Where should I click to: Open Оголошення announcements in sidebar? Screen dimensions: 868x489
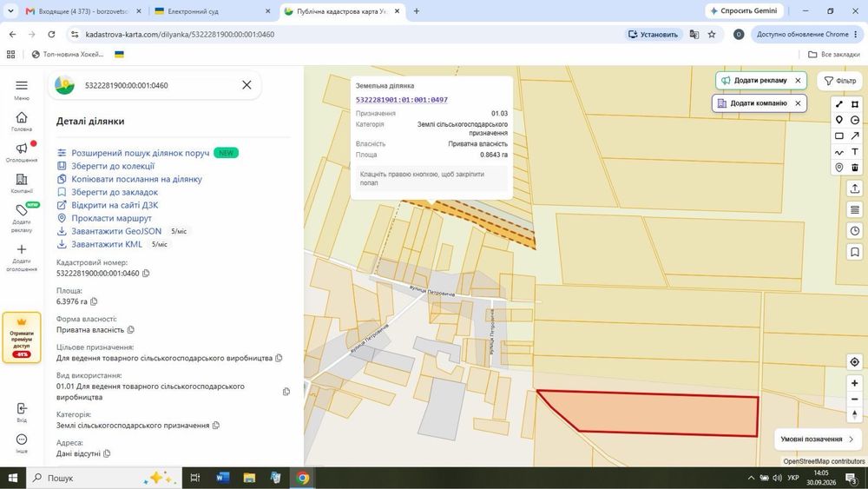click(22, 152)
